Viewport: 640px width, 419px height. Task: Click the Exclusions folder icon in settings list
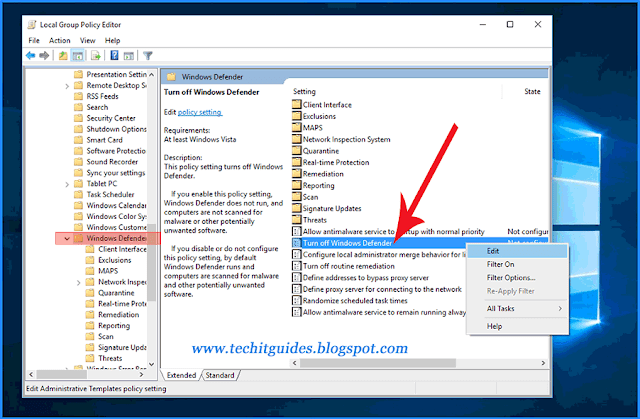click(297, 116)
